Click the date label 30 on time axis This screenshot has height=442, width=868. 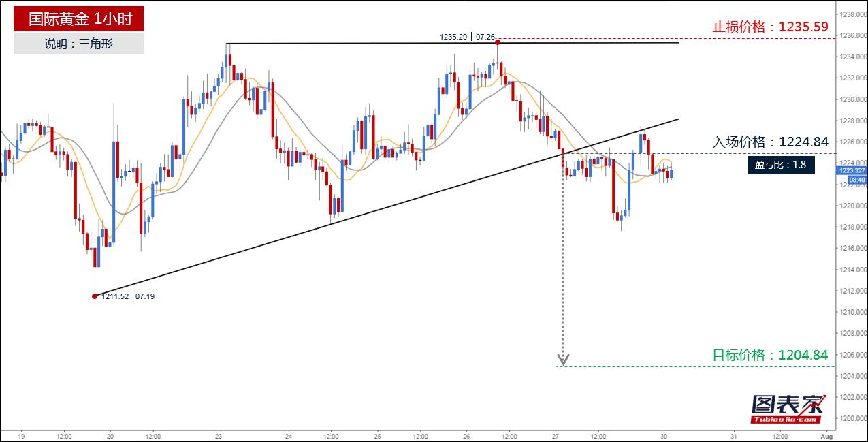coord(665,436)
